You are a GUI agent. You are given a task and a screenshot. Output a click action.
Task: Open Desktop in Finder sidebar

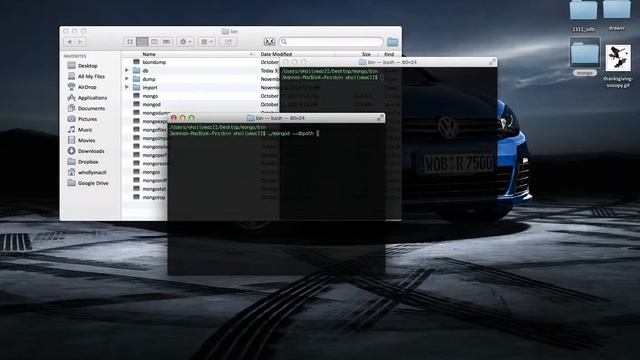(x=83, y=66)
